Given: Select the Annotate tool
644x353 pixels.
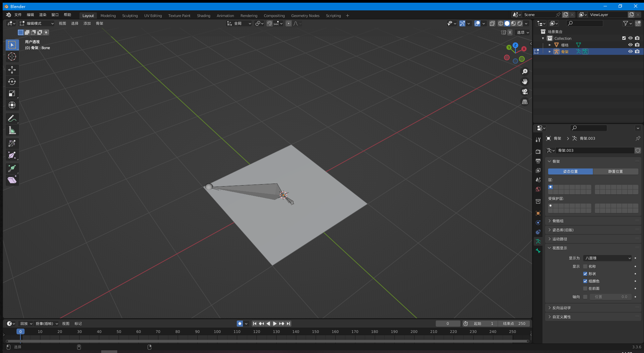Looking at the screenshot, I should point(12,118).
